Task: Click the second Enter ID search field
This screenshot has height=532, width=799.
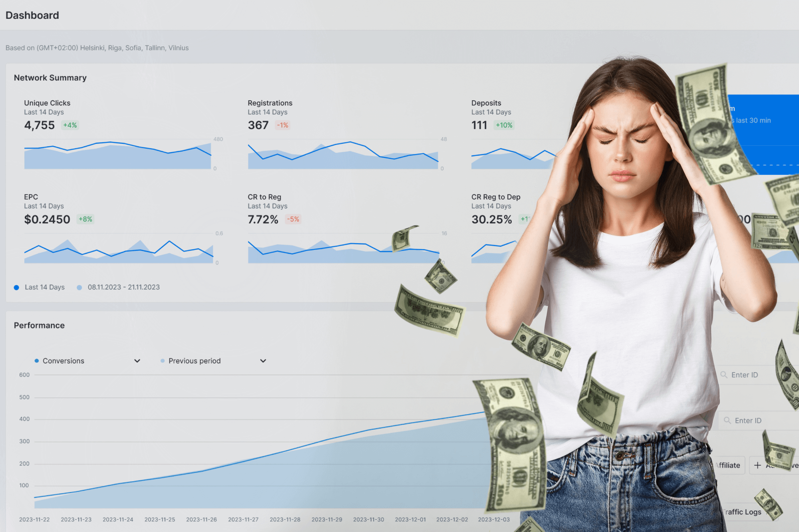Action: pos(759,420)
